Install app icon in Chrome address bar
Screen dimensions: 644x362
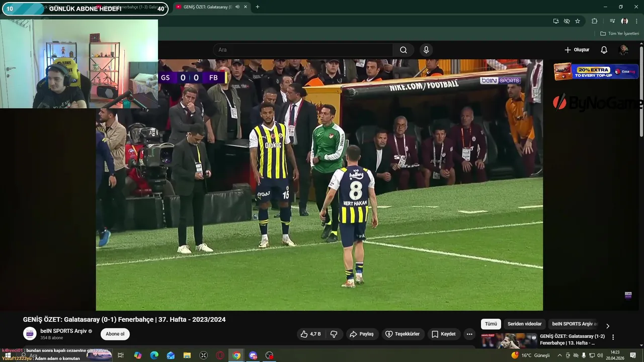coord(556,21)
